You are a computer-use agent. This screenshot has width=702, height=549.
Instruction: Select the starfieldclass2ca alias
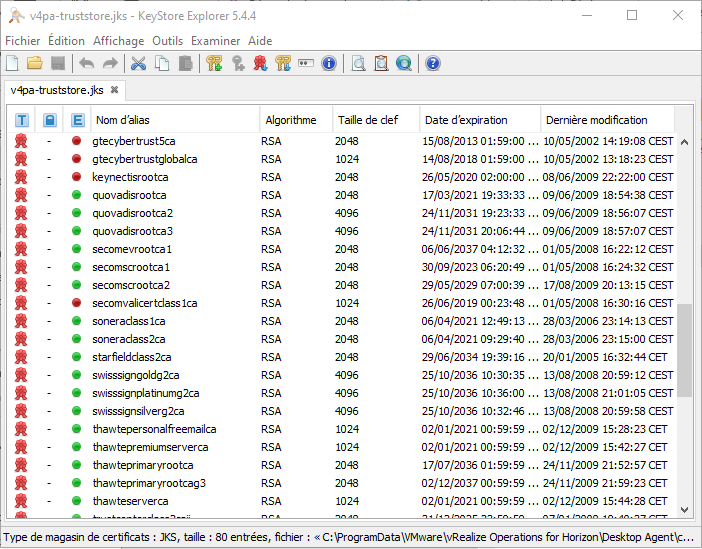click(x=132, y=357)
